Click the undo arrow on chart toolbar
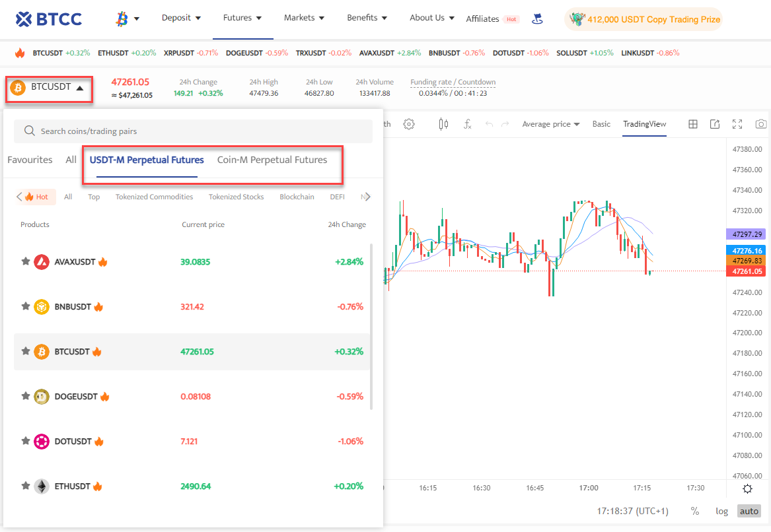The width and height of the screenshot is (771, 532). click(x=489, y=124)
